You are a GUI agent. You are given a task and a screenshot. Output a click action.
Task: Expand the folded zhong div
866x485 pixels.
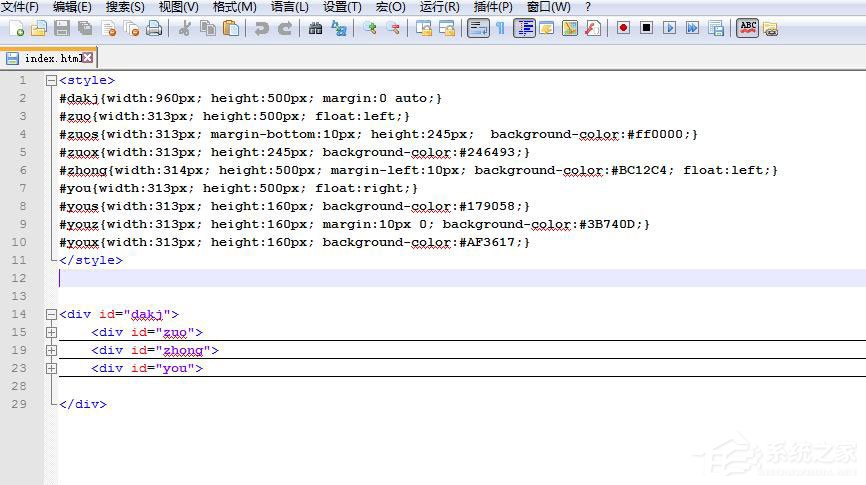[51, 350]
